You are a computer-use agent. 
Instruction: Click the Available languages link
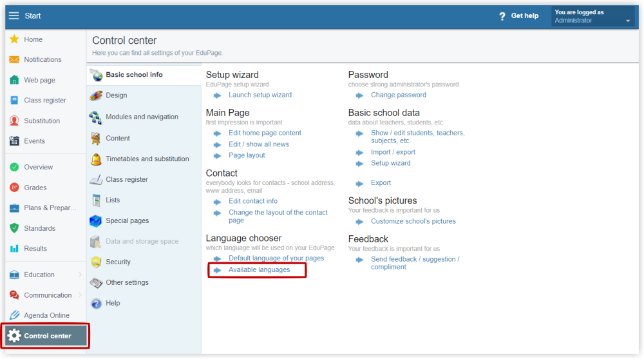[259, 270]
